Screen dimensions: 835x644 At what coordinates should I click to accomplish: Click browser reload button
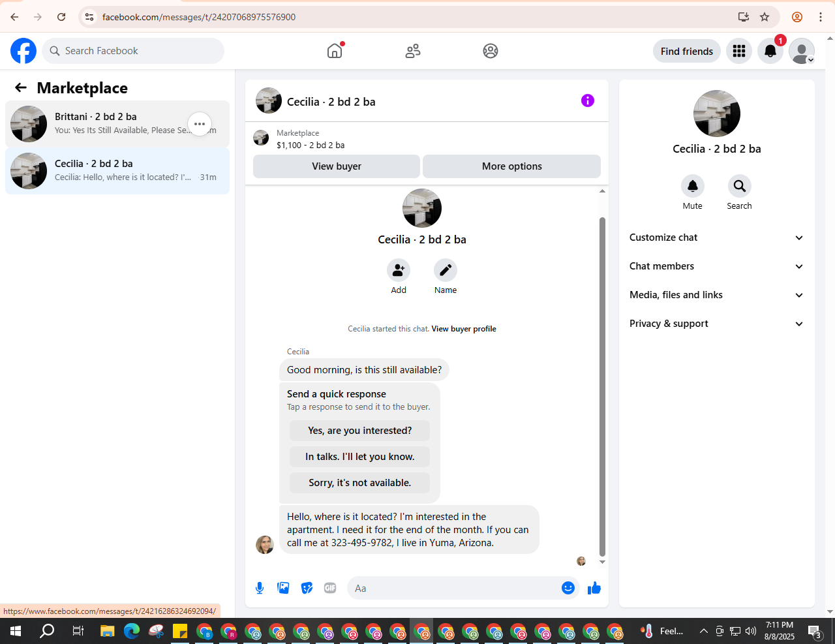pyautogui.click(x=61, y=17)
